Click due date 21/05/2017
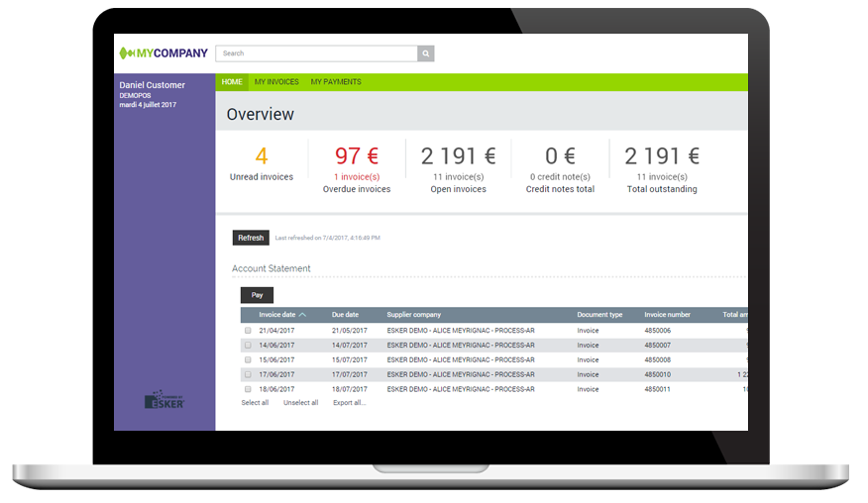The width and height of the screenshot is (868, 503). (x=350, y=331)
